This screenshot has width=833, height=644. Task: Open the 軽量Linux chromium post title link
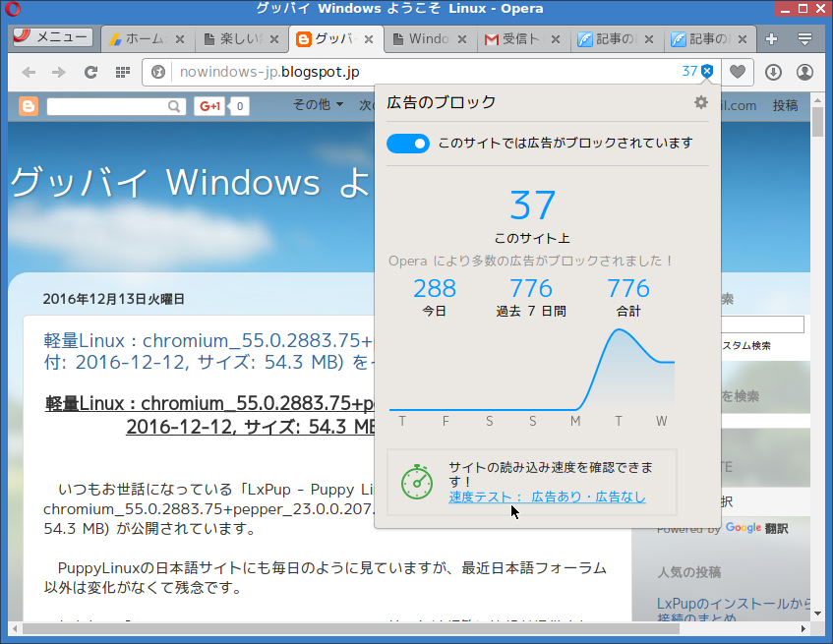(208, 351)
